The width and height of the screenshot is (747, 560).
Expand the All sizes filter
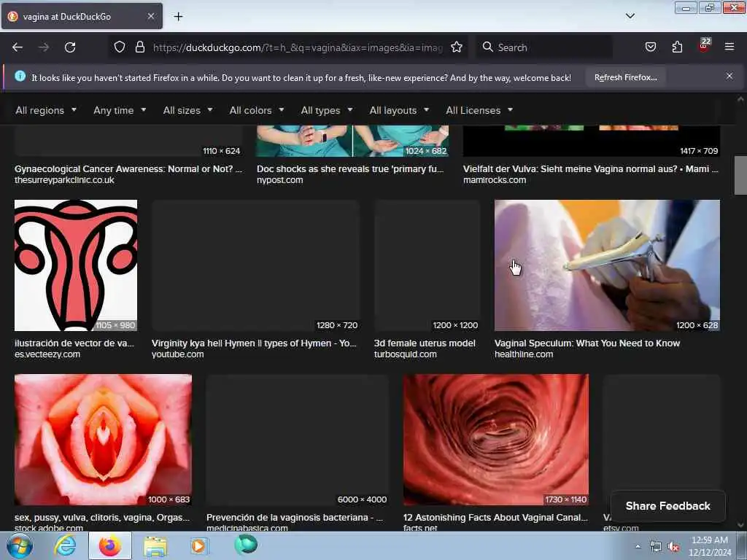(187, 110)
